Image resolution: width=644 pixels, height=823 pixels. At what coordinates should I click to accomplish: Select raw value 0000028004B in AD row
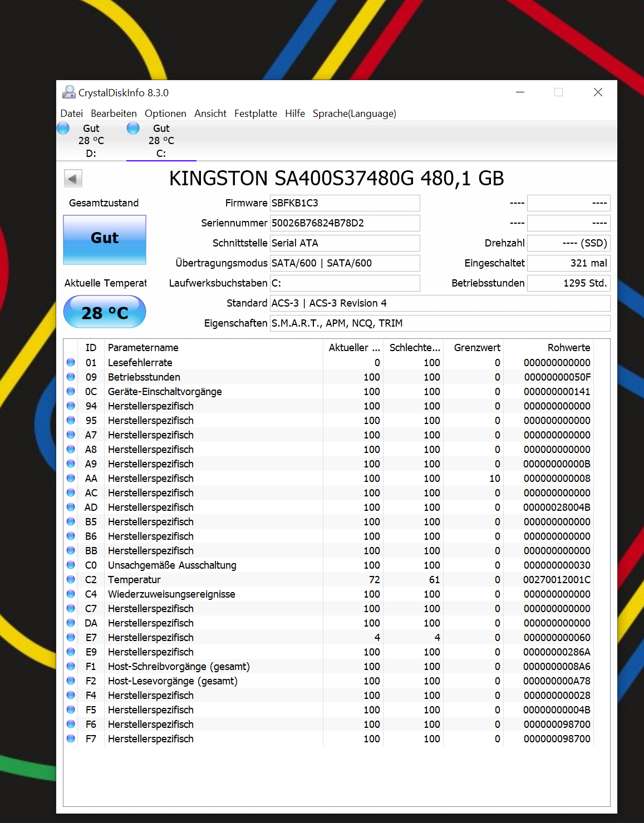tap(557, 507)
